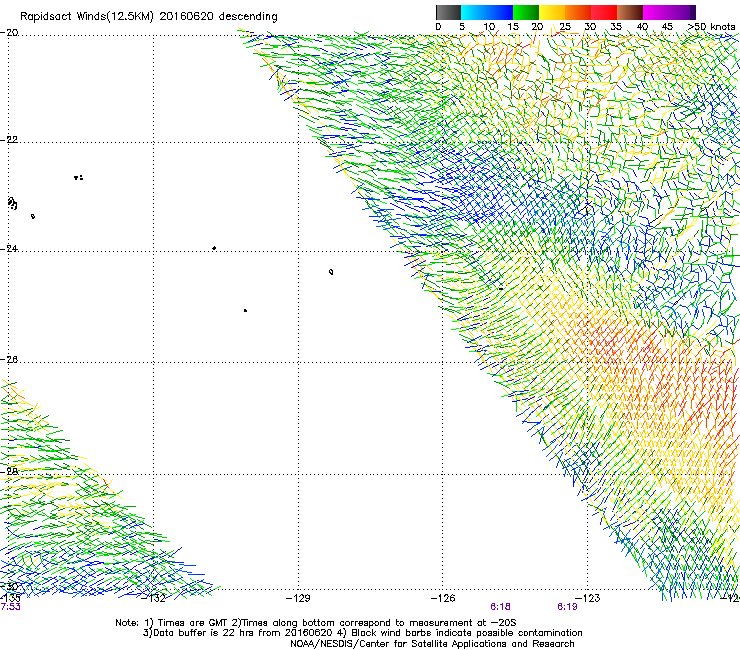Select the red 30-35 knots legend band
The width and height of the screenshot is (740, 650).
tap(604, 12)
